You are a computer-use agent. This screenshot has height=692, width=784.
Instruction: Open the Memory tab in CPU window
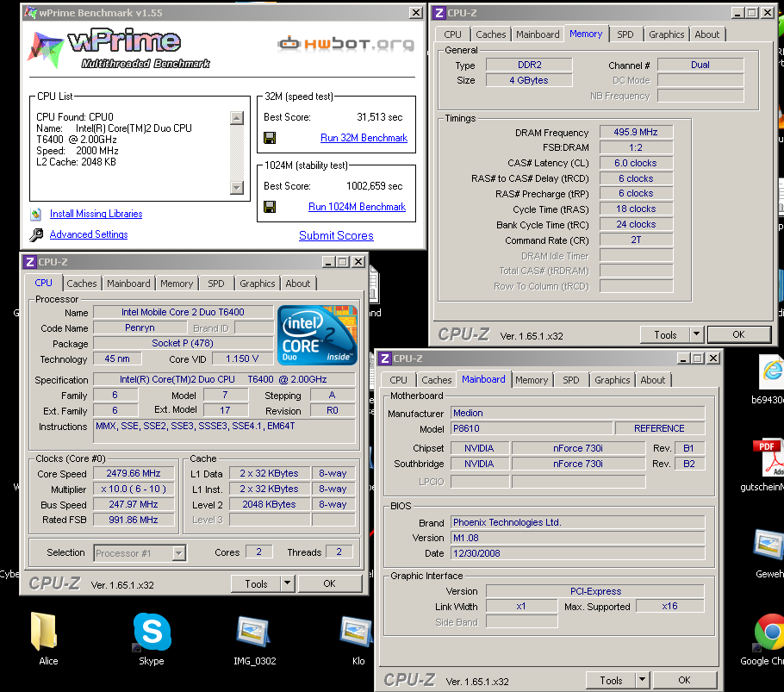pyautogui.click(x=177, y=284)
